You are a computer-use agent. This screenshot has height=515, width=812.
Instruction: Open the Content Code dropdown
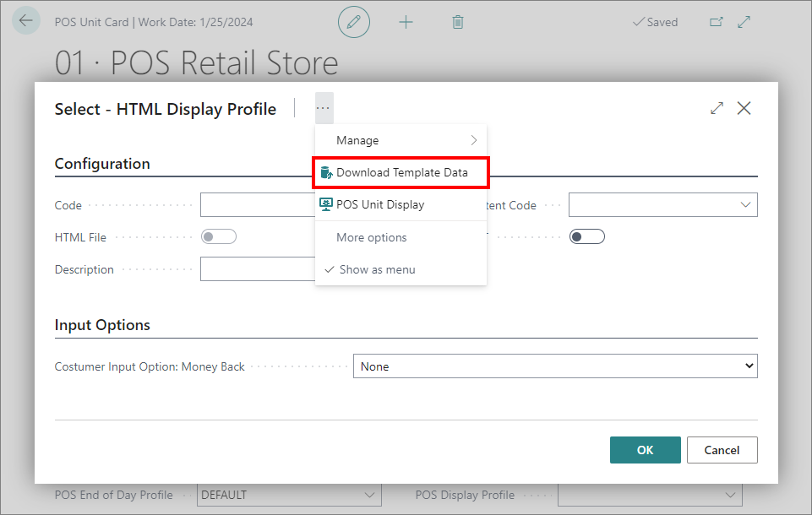(745, 205)
